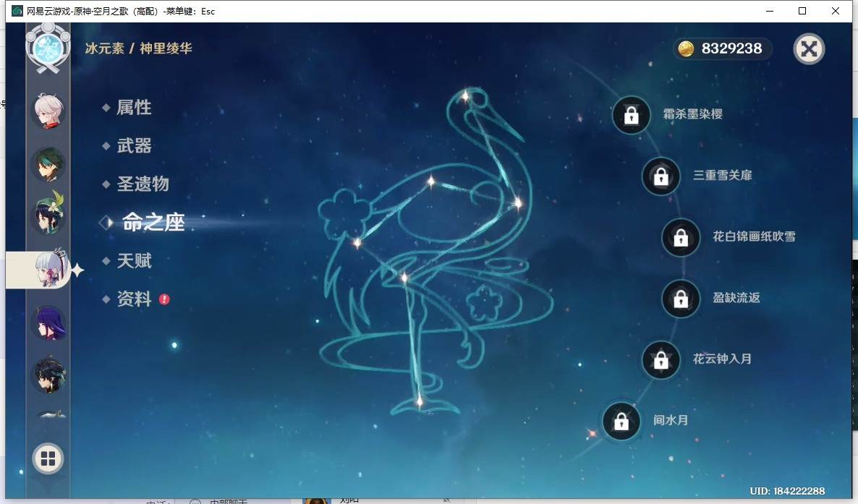
Task: Click the crane constellation's head star
Action: pyautogui.click(x=465, y=96)
